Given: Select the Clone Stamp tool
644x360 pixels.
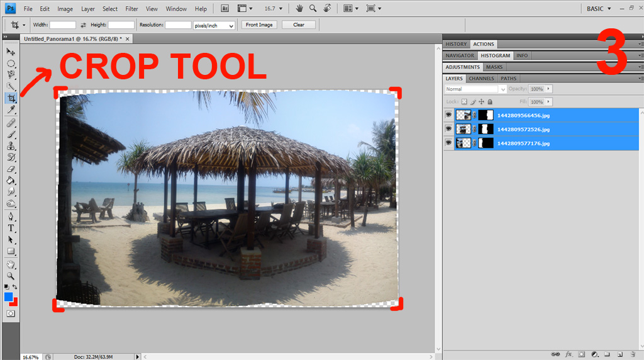Looking at the screenshot, I should (x=11, y=146).
